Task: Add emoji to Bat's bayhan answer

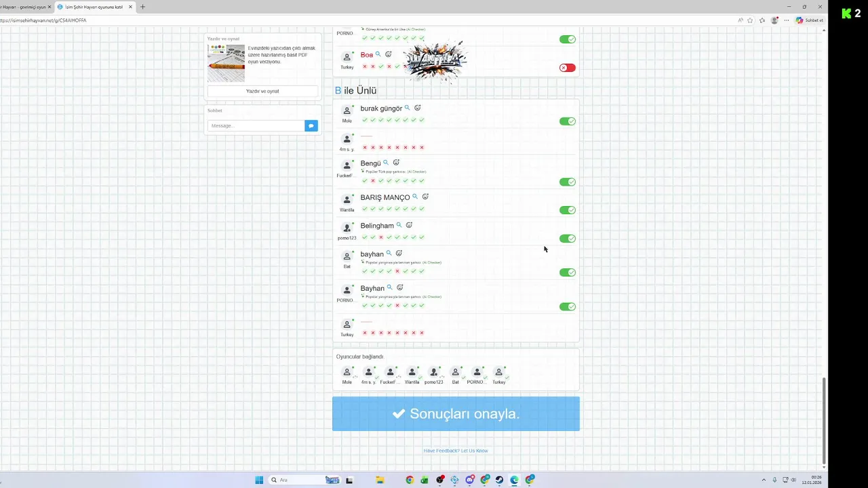Action: click(399, 253)
